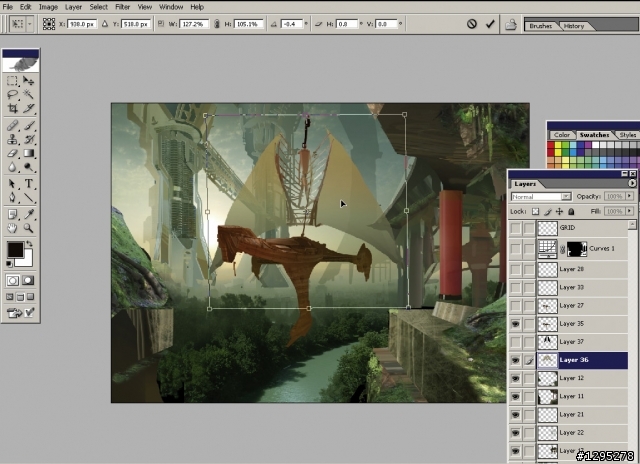Swap foreground and background colors arrow
640x464 pixels.
click(29, 244)
